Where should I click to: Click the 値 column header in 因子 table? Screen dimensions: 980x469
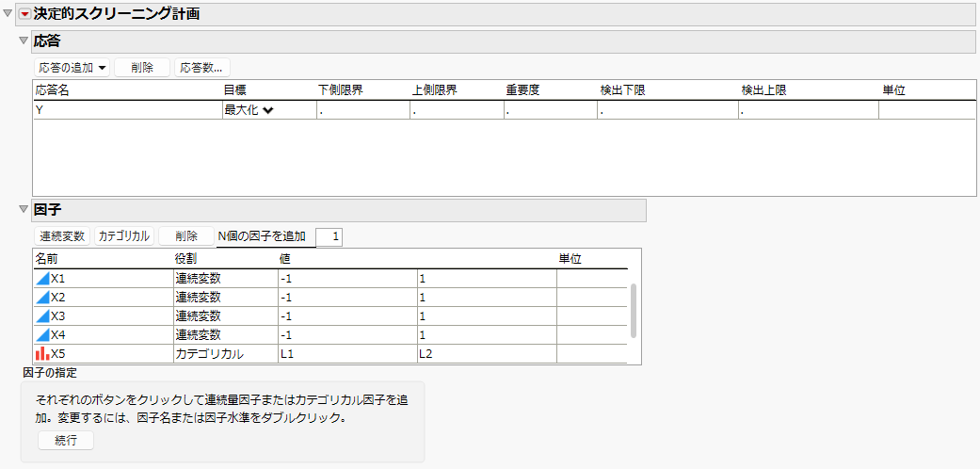point(285,258)
